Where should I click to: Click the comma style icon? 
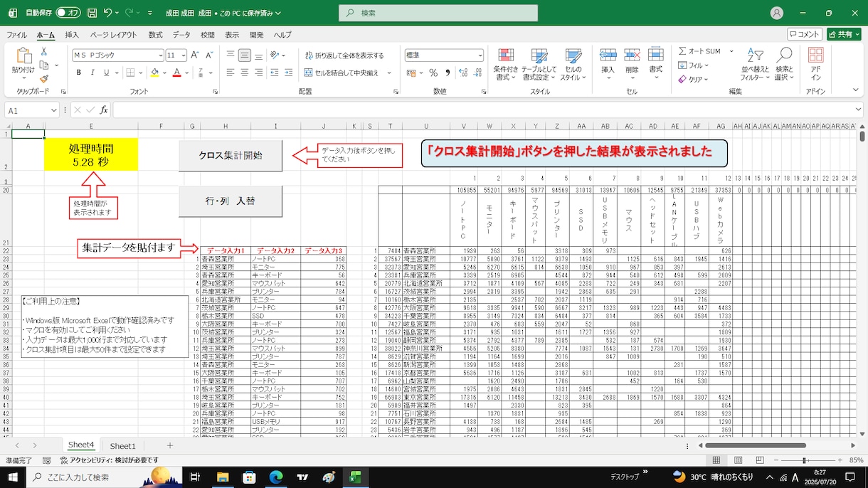pos(448,73)
